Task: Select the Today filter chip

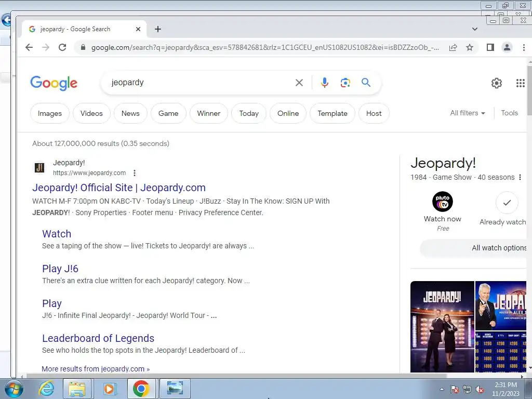Action: coord(249,113)
